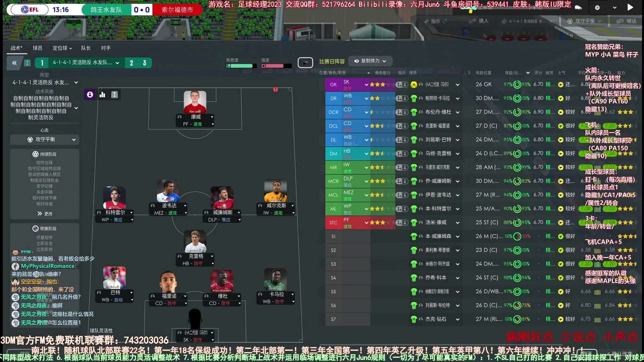The height and width of the screenshot is (362, 644).
Task: Toggle position instructions icon in the GK row
Action: click(399, 85)
